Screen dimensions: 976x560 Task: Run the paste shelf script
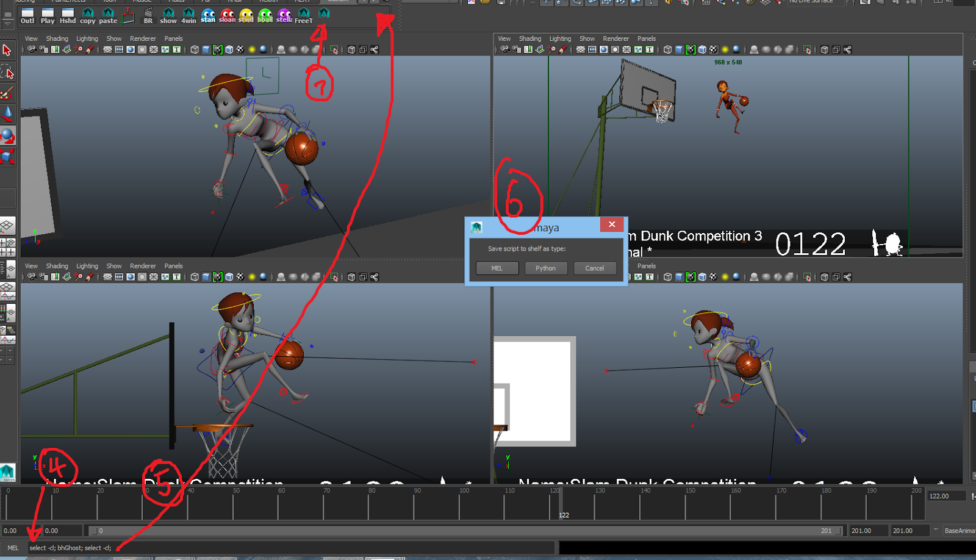(108, 16)
